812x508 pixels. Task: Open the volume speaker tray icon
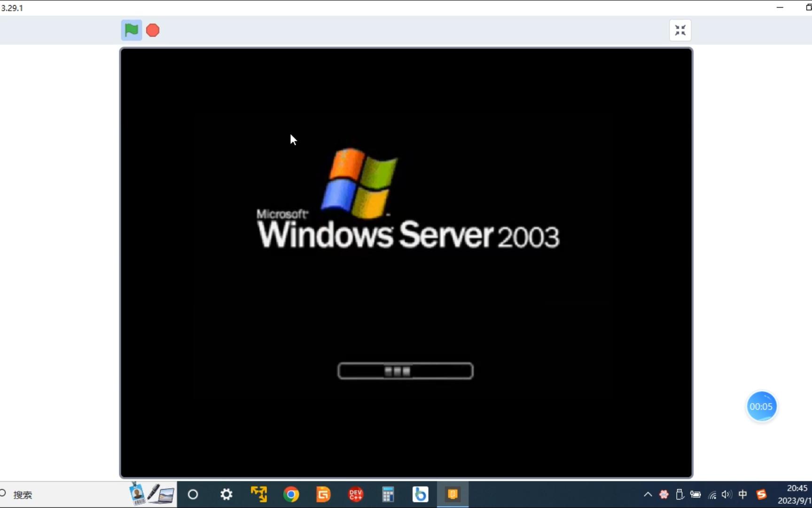coord(726,494)
